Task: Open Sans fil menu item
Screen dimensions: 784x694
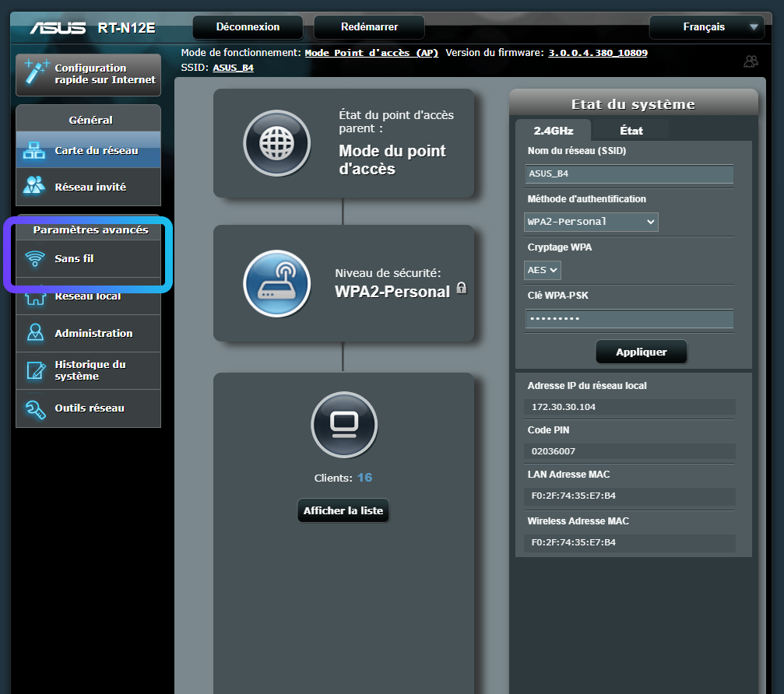Action: pos(89,259)
